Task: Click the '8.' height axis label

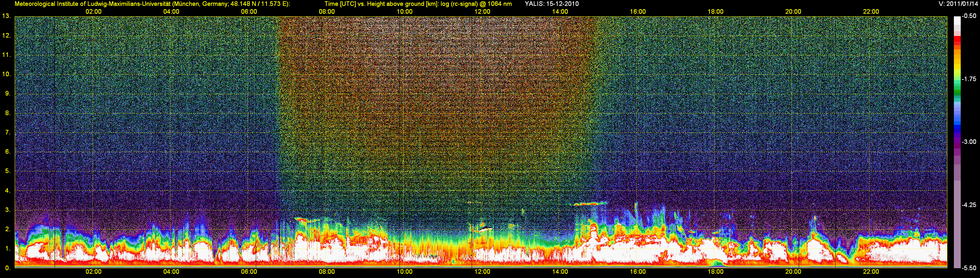Action: [8, 113]
